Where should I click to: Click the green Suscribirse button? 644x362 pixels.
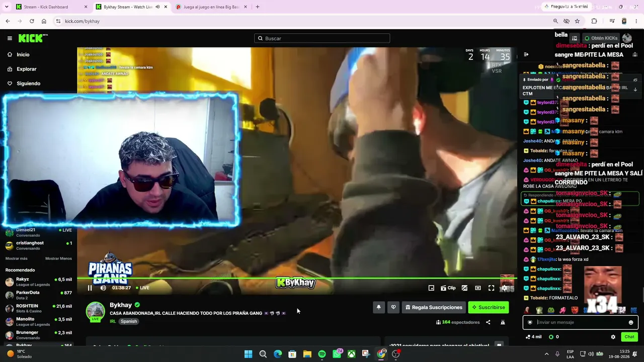coord(488,307)
